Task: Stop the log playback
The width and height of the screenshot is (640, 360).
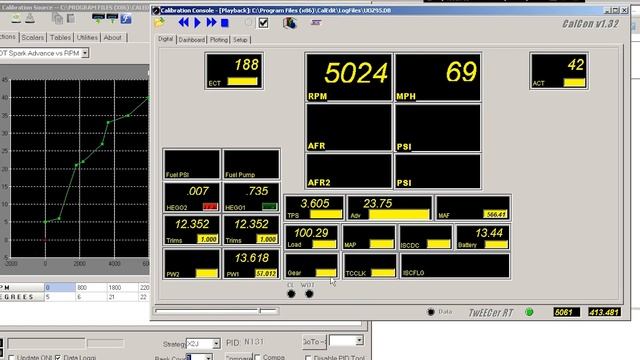Action: click(224, 23)
